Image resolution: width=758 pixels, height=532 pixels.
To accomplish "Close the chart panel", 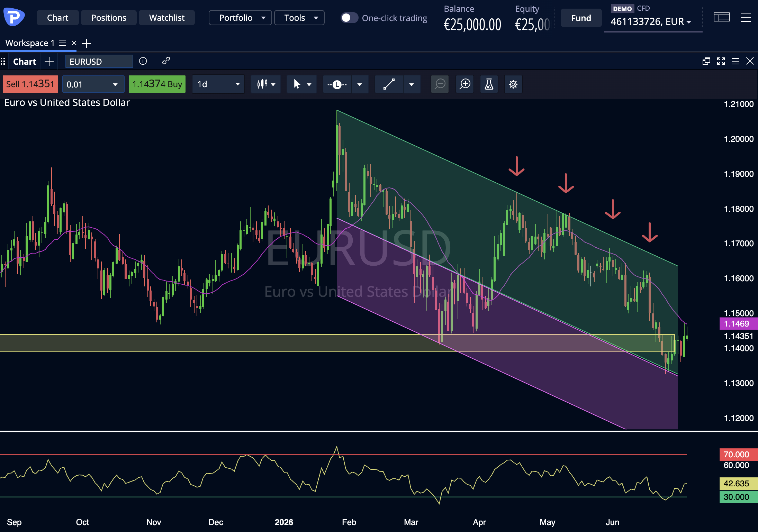I will (x=750, y=61).
